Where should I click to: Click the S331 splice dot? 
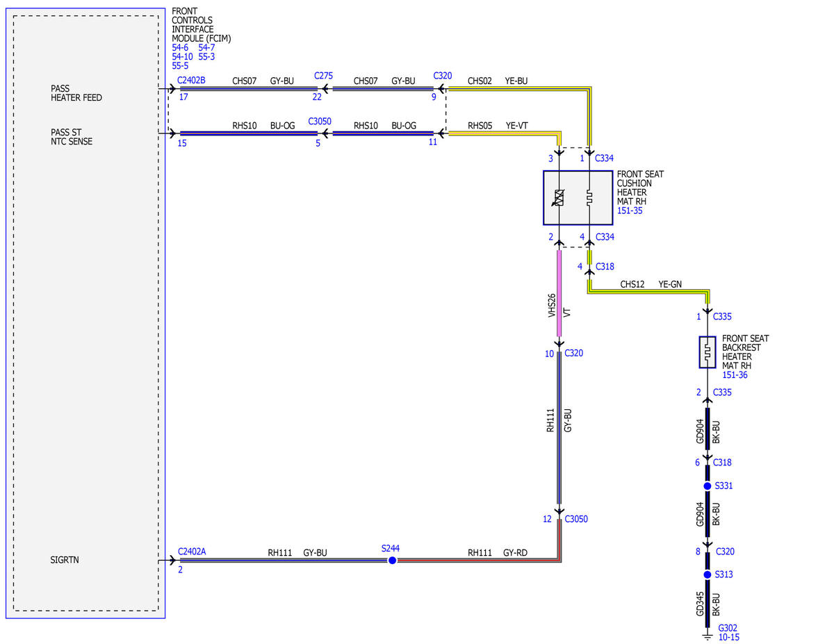coord(707,486)
